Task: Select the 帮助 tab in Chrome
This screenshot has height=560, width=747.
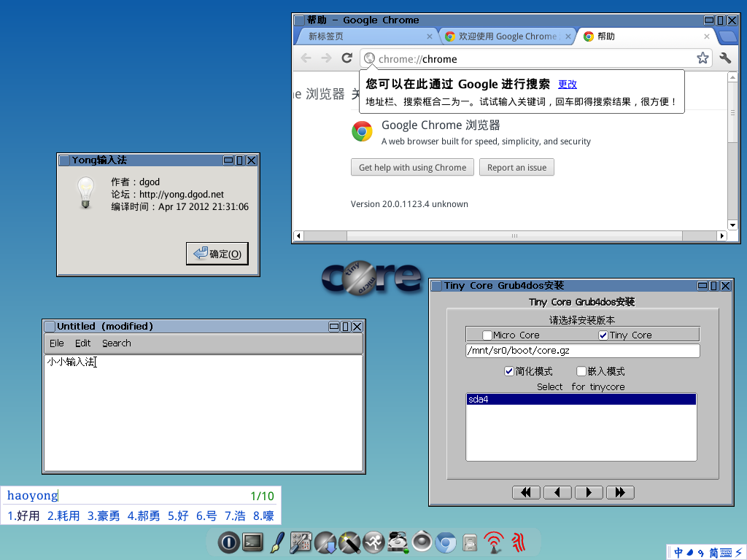Action: [x=646, y=36]
